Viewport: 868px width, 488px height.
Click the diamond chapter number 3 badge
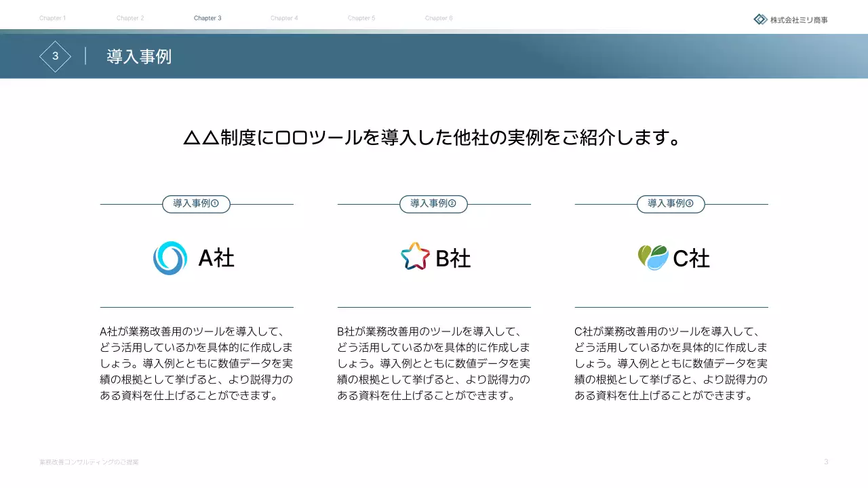coord(55,56)
